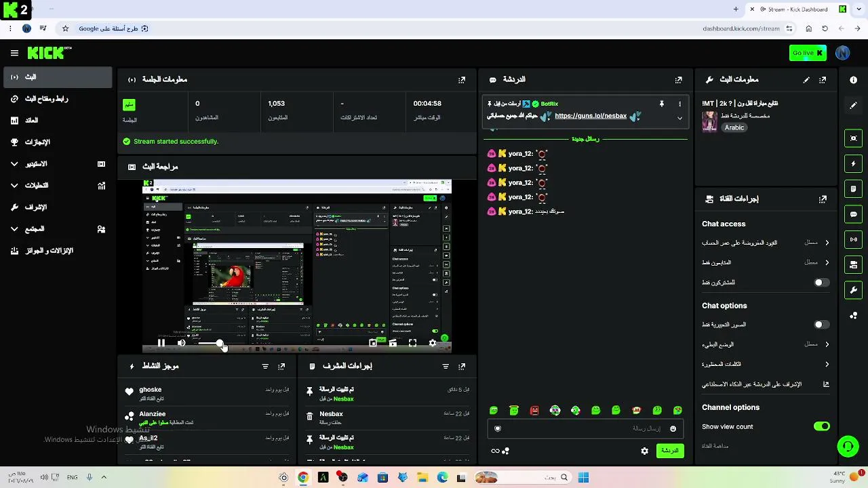Click the green الدردشة send button
The image size is (868, 488).
[x=669, y=451]
